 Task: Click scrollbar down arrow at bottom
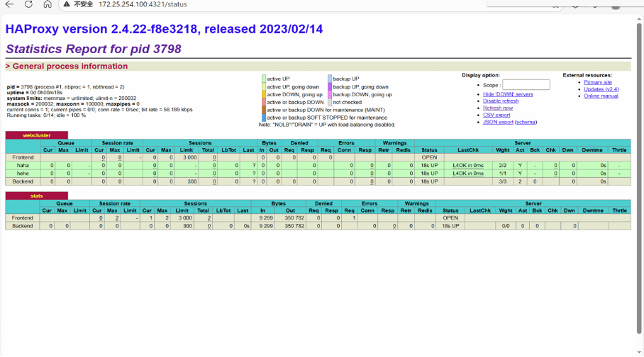click(x=639, y=352)
